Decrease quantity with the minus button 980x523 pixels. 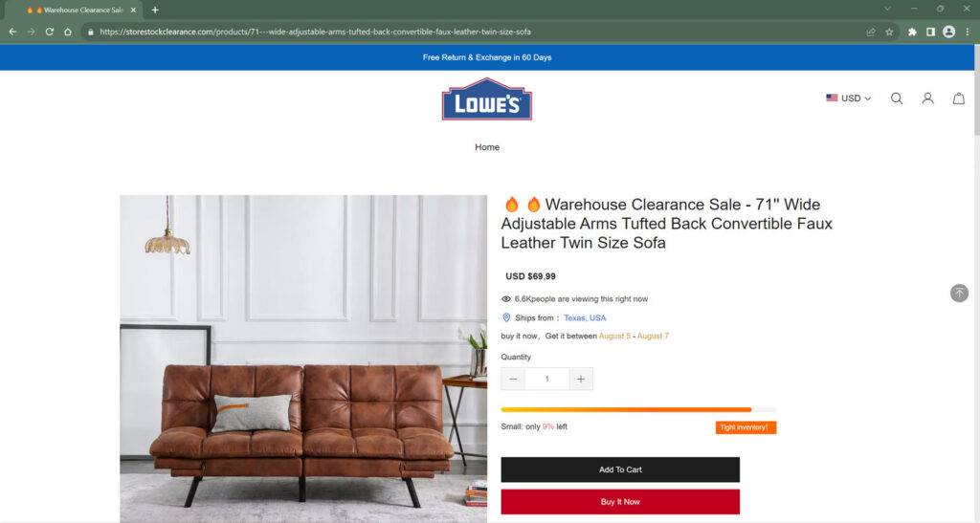pos(513,379)
